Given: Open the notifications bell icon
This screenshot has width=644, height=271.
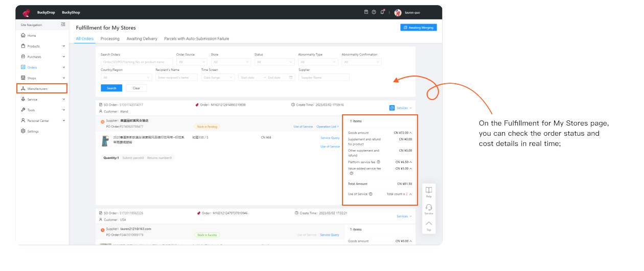Looking at the screenshot, I should tap(382, 12).
